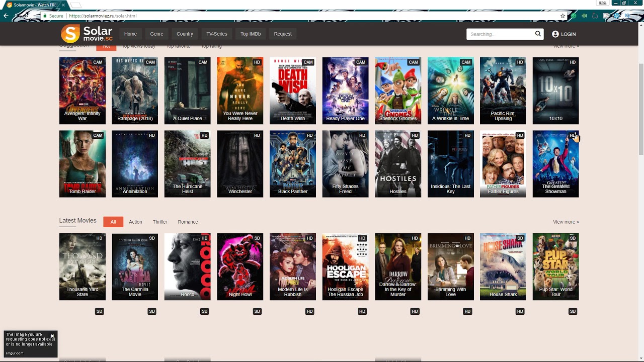Click the browser address bar URL

coord(103,16)
